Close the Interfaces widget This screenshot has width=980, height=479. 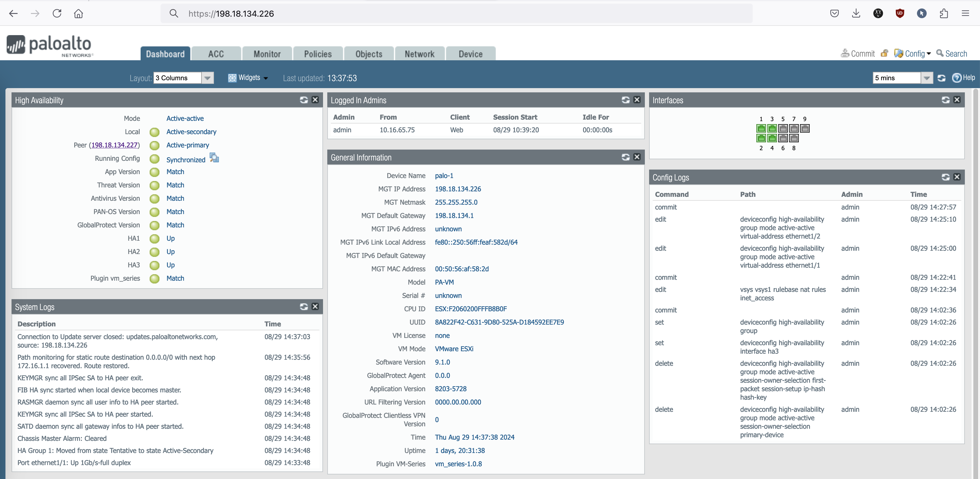pyautogui.click(x=957, y=100)
